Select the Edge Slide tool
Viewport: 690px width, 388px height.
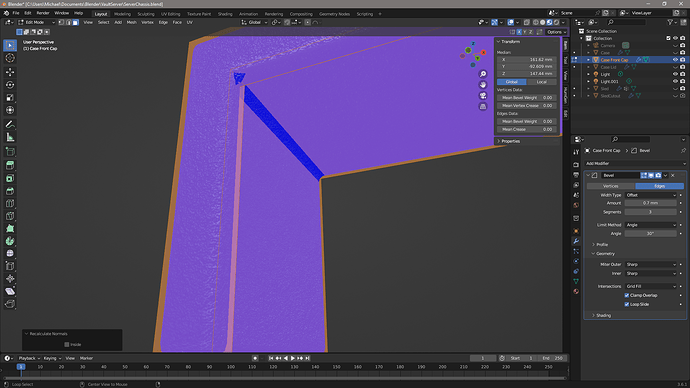point(10,266)
